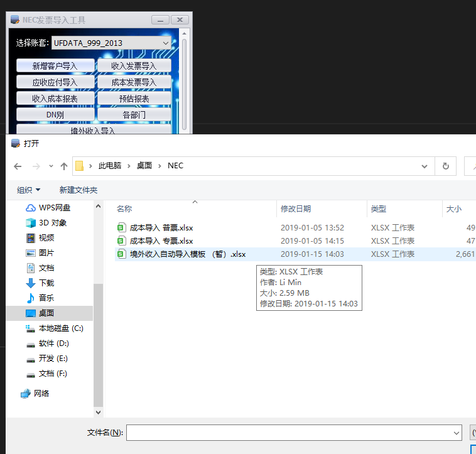
Task: Click NEC in the breadcrumb path
Action: pos(175,166)
